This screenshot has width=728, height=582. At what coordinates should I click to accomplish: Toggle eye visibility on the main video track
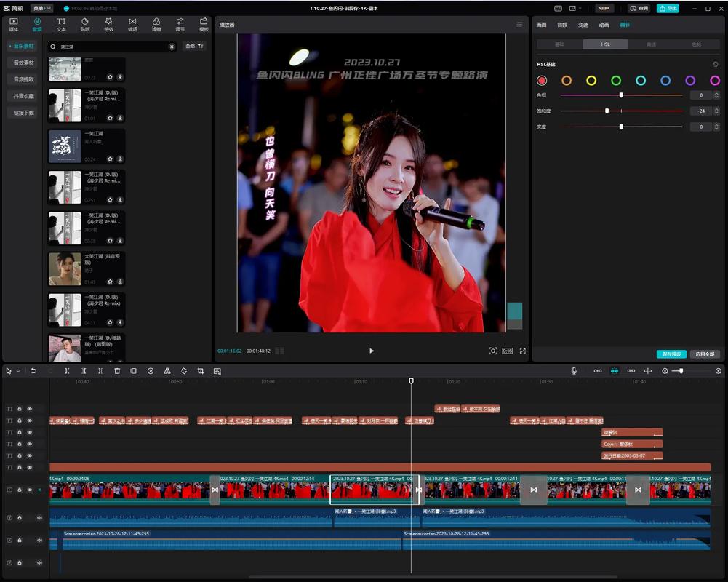(x=30, y=490)
